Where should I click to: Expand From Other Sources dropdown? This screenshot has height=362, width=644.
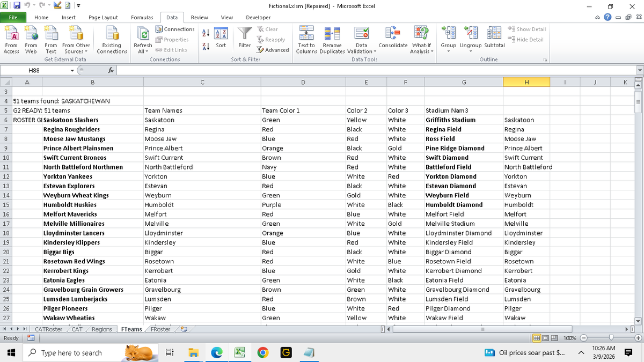point(76,49)
